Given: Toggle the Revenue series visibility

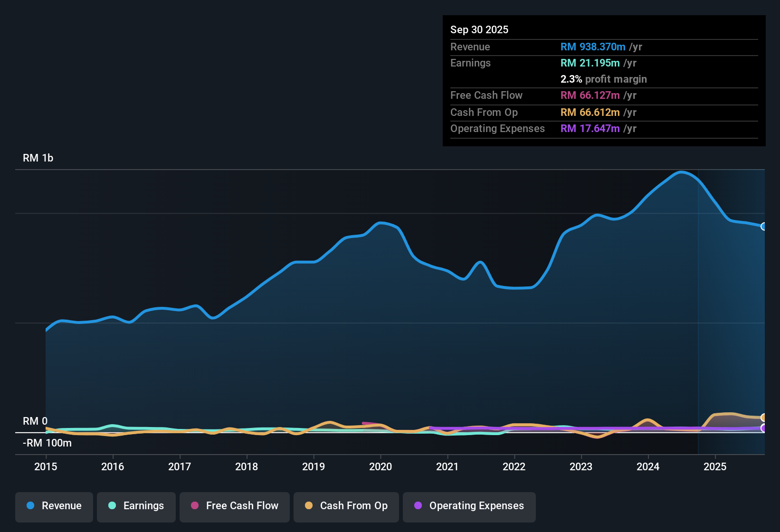Looking at the screenshot, I should [x=54, y=506].
